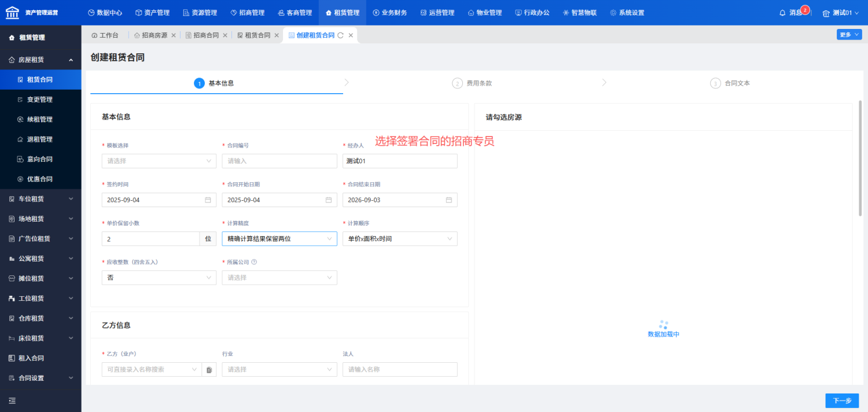
Task: Click the help icon beside 所属公司
Action: [254, 262]
